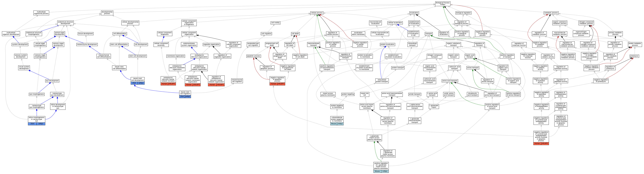Click the 'membrane organization' node
Viewport: 644px width, 174px height.
point(176,56)
